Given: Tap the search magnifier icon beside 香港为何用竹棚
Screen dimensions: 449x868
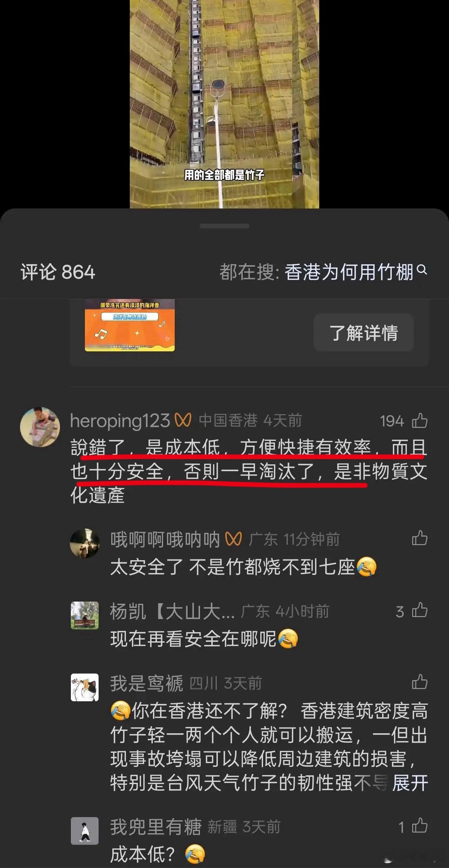Looking at the screenshot, I should tap(422, 270).
